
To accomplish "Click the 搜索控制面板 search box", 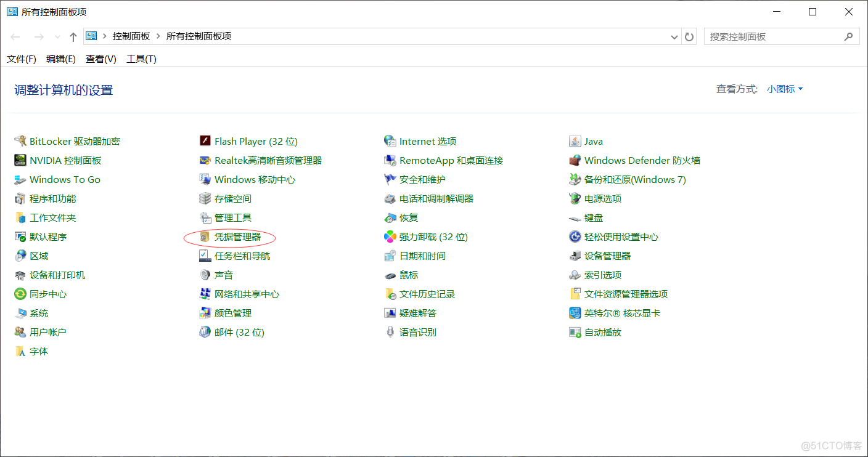I will pos(782,36).
